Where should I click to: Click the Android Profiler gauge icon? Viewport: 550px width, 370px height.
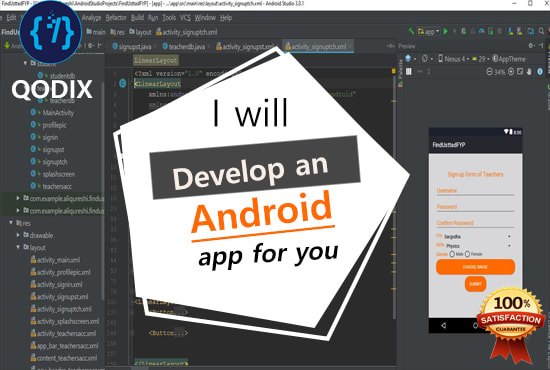[x=482, y=32]
